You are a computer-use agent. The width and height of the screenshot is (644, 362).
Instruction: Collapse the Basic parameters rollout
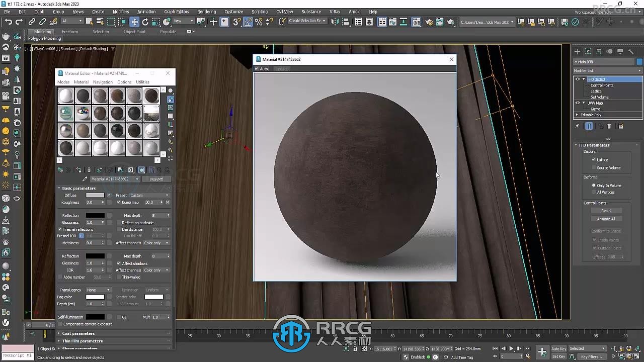115,188
